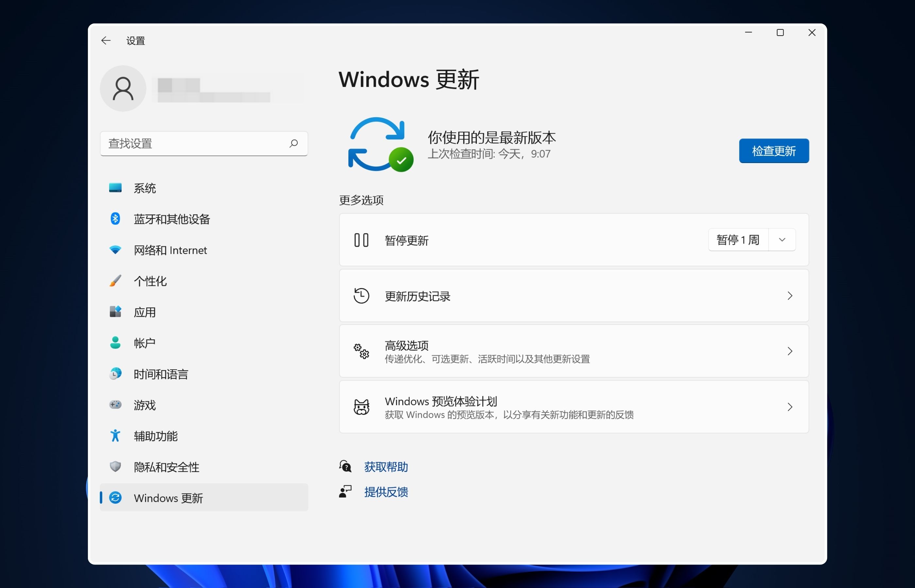Click the paintbrush icon beside 个性化
The image size is (915, 588).
[115, 281]
